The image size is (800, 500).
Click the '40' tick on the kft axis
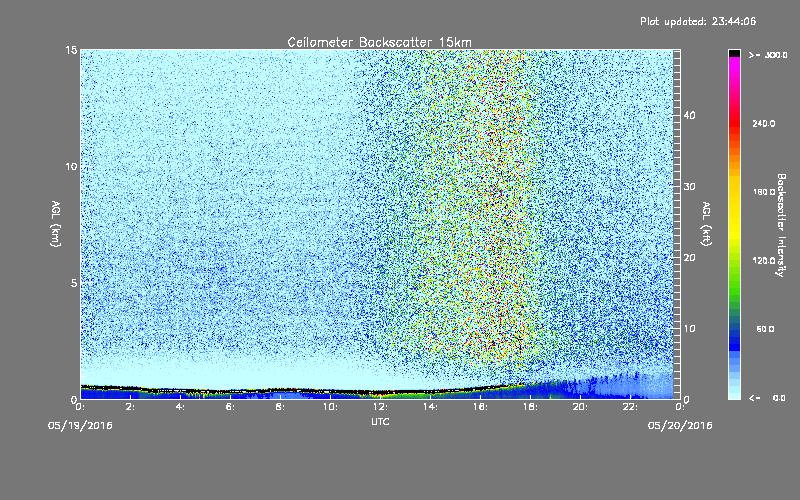pos(689,115)
